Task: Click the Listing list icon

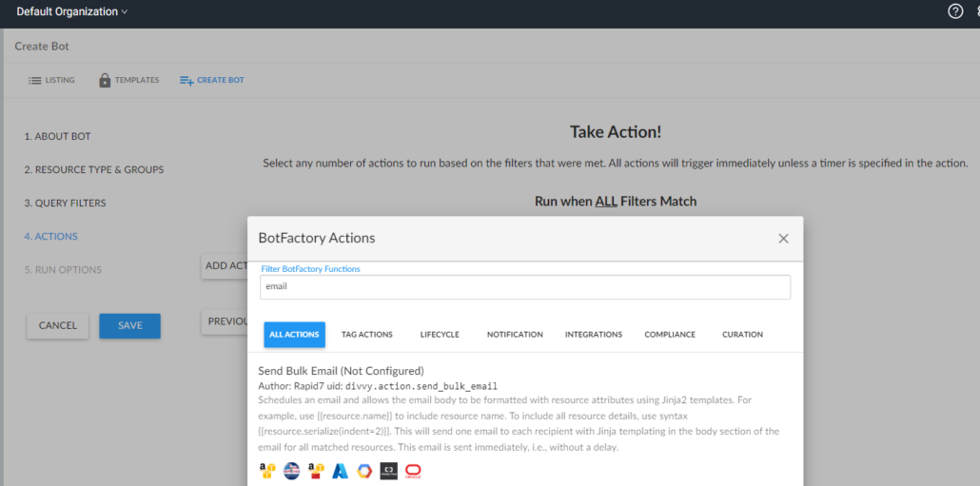Action: point(35,81)
